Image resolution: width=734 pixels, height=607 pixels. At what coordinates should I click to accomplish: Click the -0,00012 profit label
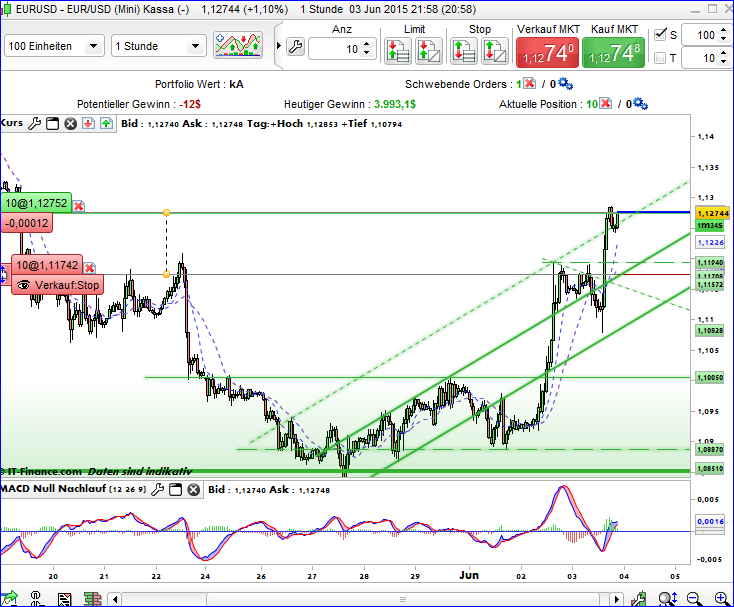pos(27,223)
